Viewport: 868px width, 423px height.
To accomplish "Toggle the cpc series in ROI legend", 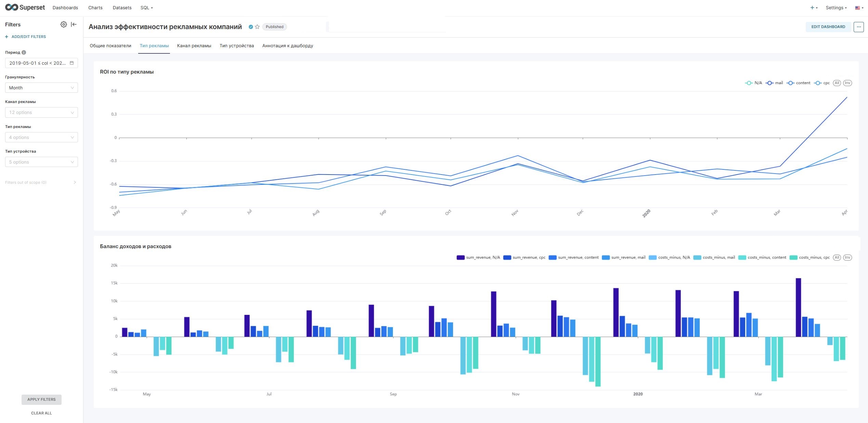I will pos(822,83).
